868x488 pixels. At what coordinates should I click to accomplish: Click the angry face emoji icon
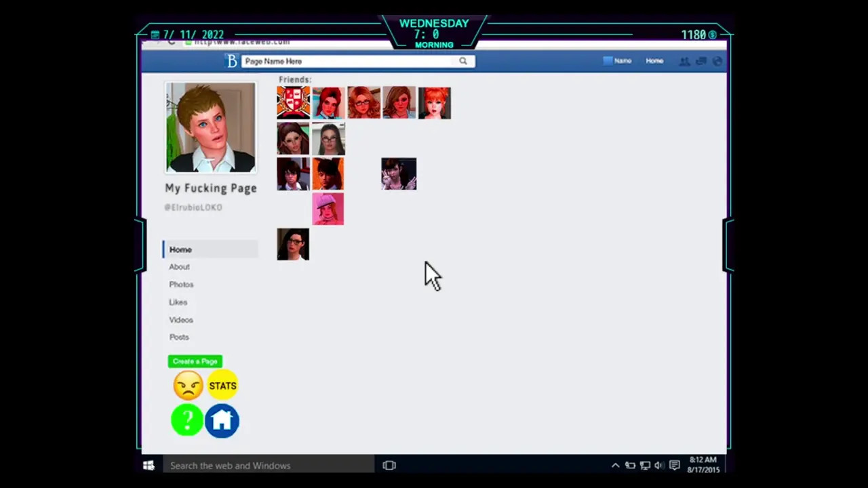tap(188, 386)
